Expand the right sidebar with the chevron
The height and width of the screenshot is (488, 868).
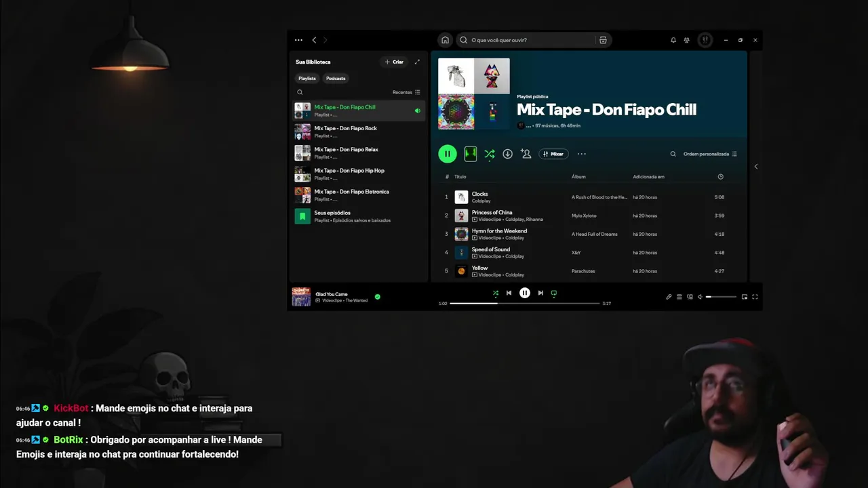click(756, 167)
